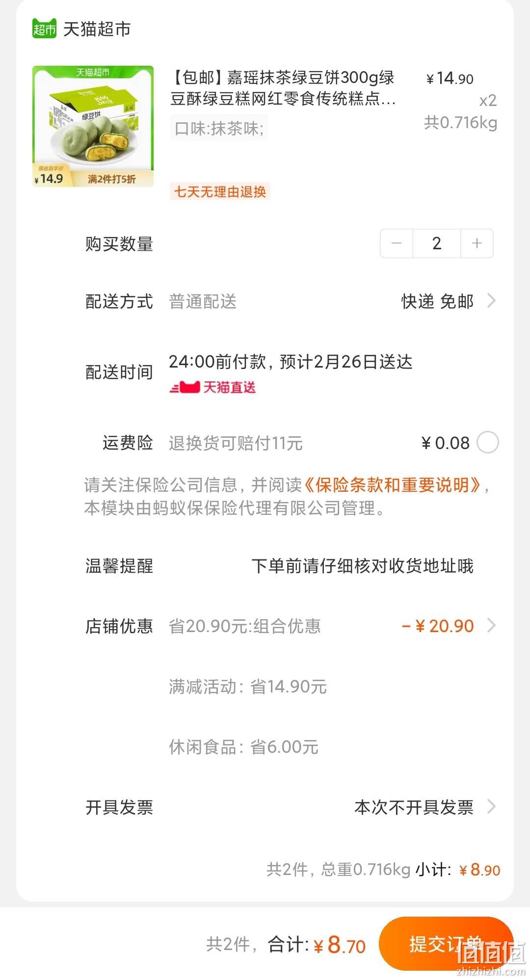530x980 pixels.
Task: Tap the Tmall Supermarket green logo icon
Action: click(45, 29)
